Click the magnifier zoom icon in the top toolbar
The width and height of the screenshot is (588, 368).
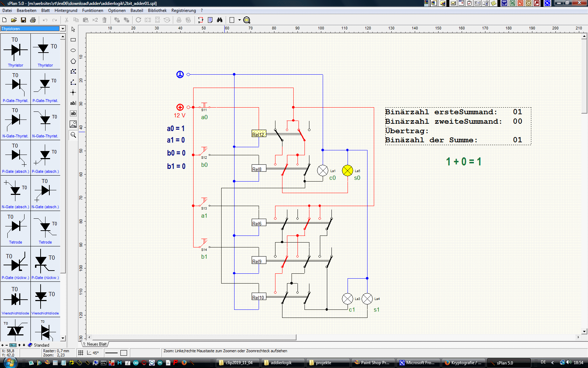click(247, 20)
